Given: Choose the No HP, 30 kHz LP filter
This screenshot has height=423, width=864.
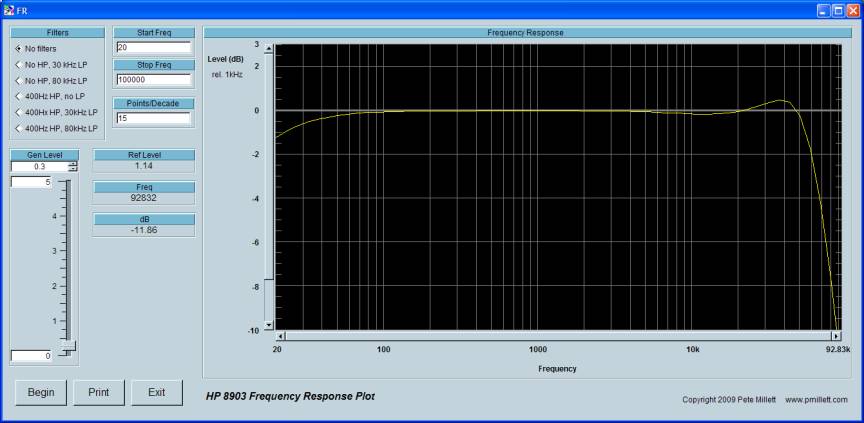Looking at the screenshot, I should pos(18,64).
